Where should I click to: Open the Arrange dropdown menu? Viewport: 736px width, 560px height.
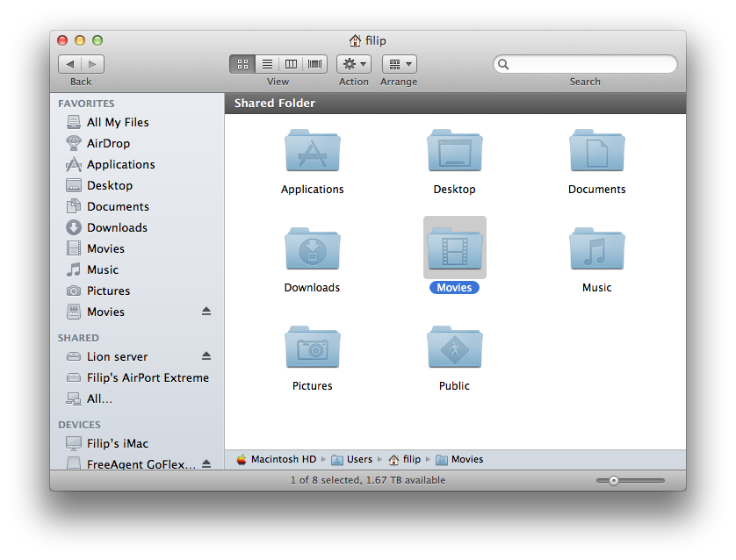pyautogui.click(x=399, y=64)
